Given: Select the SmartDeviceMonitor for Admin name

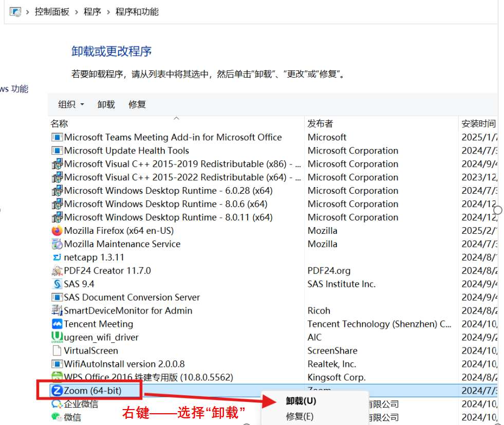Looking at the screenshot, I should tap(128, 310).
